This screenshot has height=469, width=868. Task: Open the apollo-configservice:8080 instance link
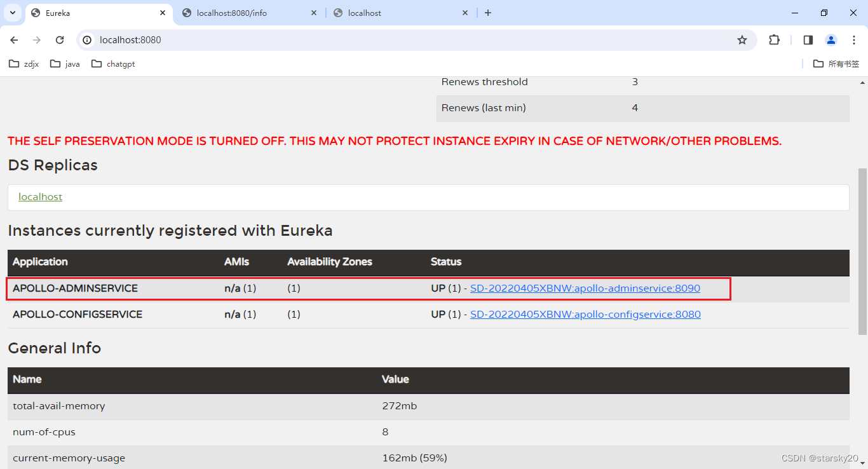585,315
